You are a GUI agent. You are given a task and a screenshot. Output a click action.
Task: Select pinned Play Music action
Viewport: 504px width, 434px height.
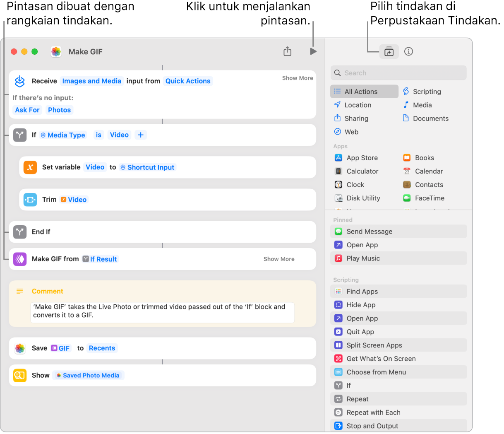(x=399, y=258)
